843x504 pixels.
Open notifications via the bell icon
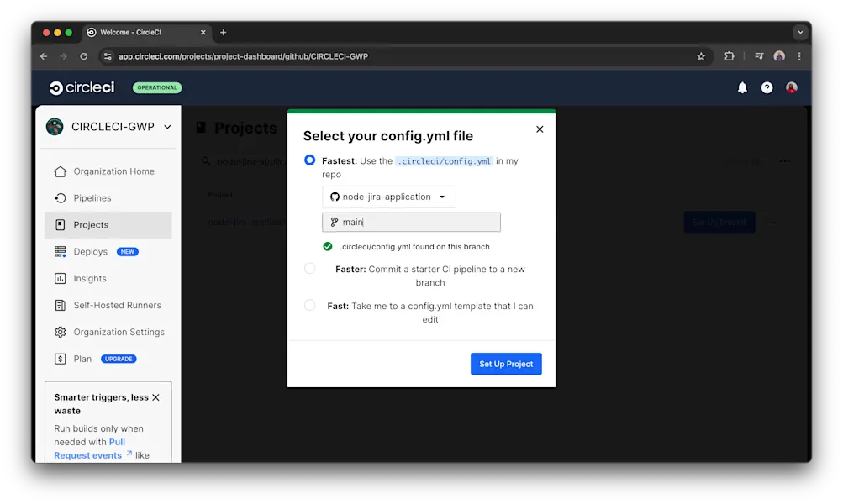click(742, 87)
